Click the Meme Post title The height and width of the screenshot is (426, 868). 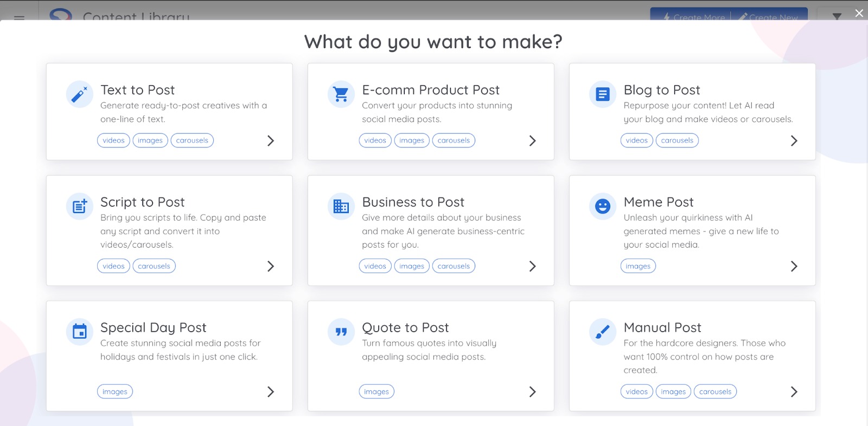659,202
